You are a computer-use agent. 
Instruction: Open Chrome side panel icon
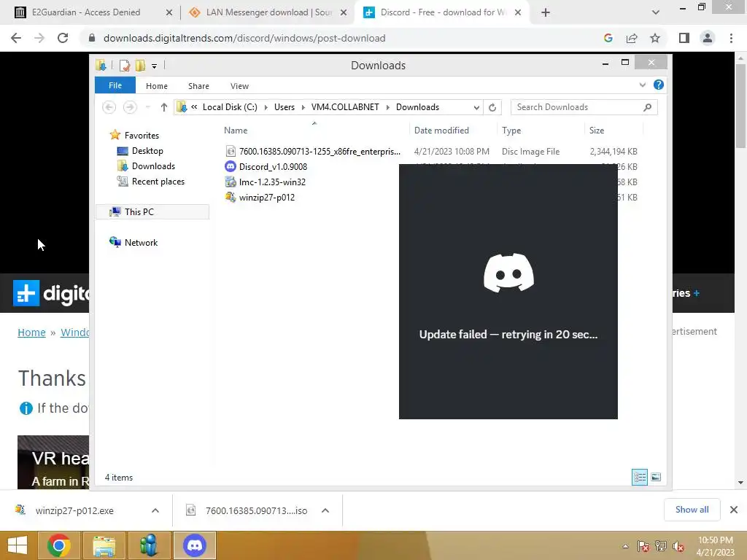coord(684,38)
